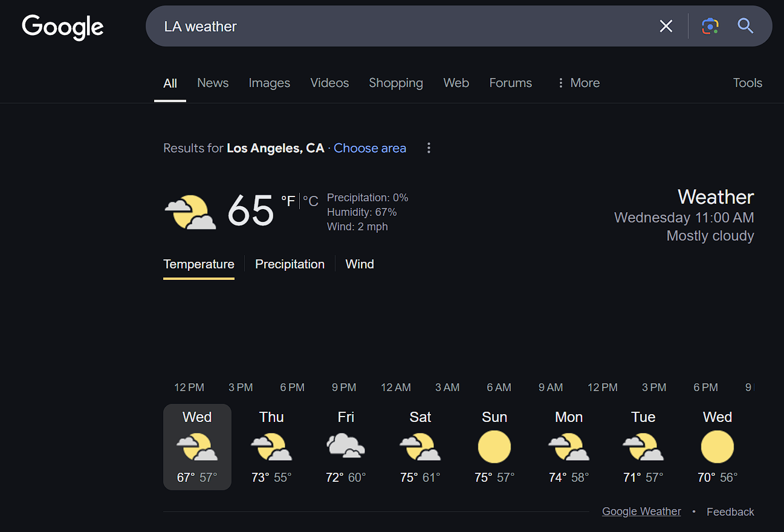Show the Wind chart
The height and width of the screenshot is (532, 784).
pos(360,264)
